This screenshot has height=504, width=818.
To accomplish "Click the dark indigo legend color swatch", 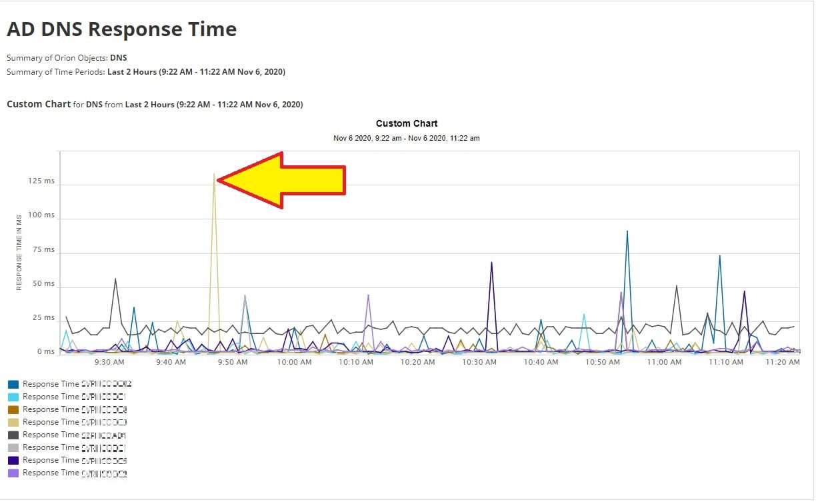I will tap(13, 461).
